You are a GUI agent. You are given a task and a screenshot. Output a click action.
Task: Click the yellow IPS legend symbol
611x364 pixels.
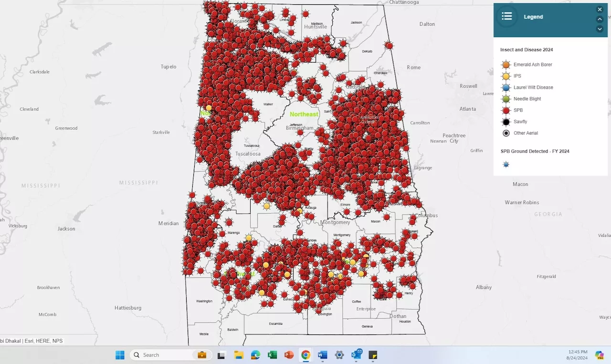point(506,76)
